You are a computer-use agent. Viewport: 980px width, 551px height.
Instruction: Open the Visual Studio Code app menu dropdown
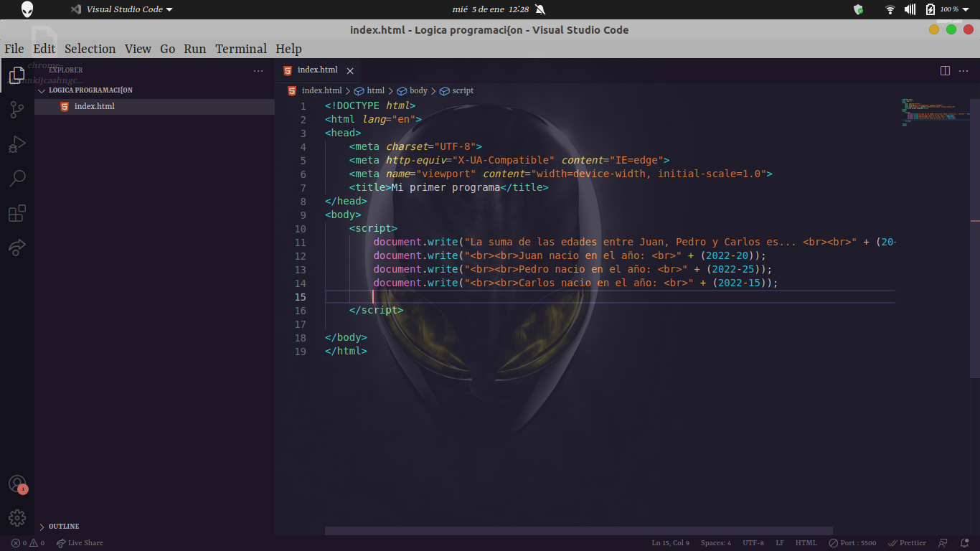click(122, 9)
